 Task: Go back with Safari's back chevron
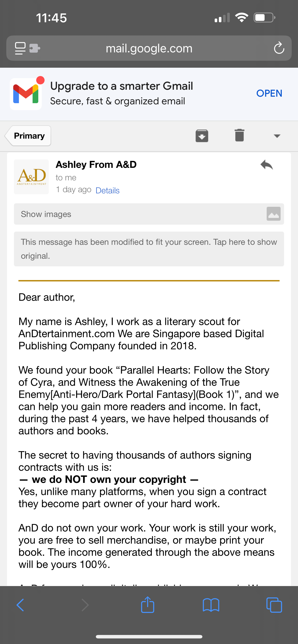(20, 605)
